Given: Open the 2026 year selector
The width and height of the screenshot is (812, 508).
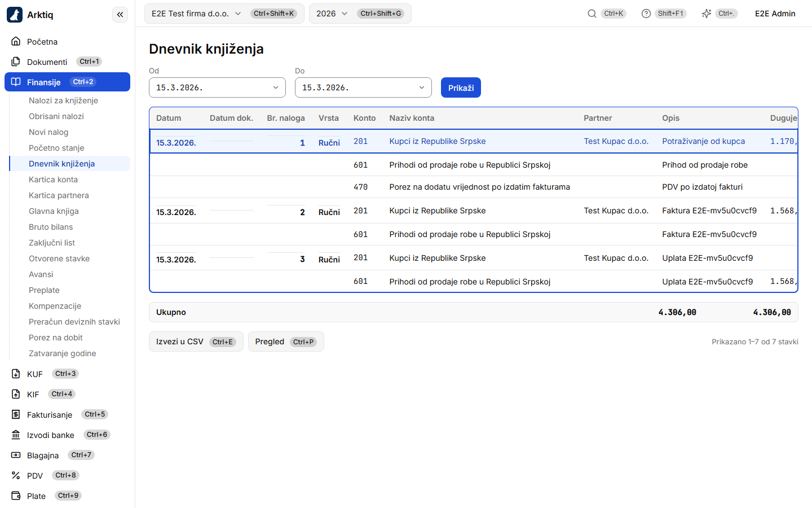Looking at the screenshot, I should [360, 14].
